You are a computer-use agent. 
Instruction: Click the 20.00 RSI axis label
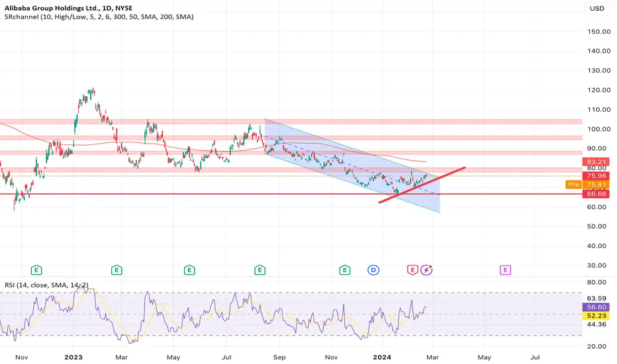596,346
